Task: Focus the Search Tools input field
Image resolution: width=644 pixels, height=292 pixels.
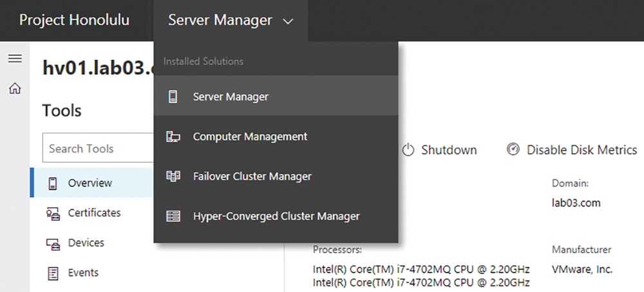Action: [98, 148]
